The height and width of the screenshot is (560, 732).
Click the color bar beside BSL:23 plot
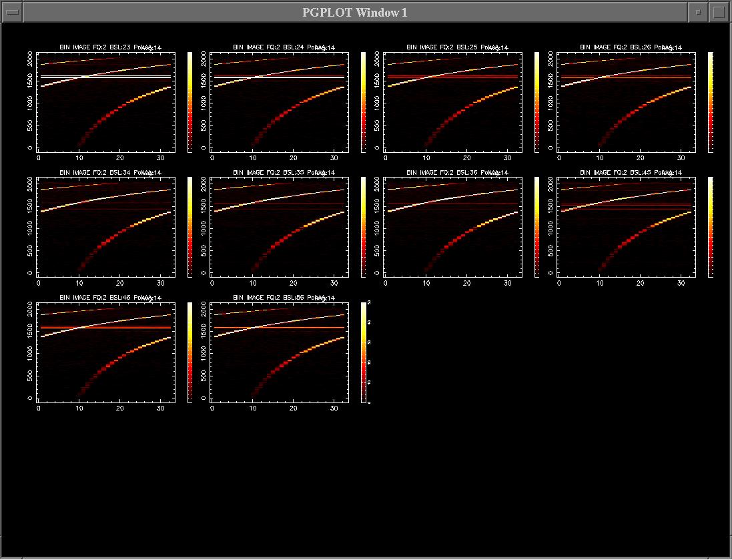click(190, 102)
